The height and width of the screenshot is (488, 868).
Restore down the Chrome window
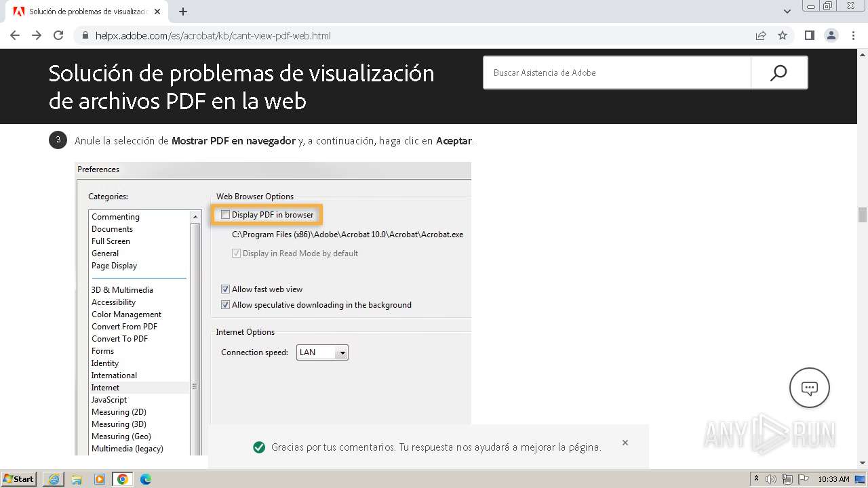829,5
